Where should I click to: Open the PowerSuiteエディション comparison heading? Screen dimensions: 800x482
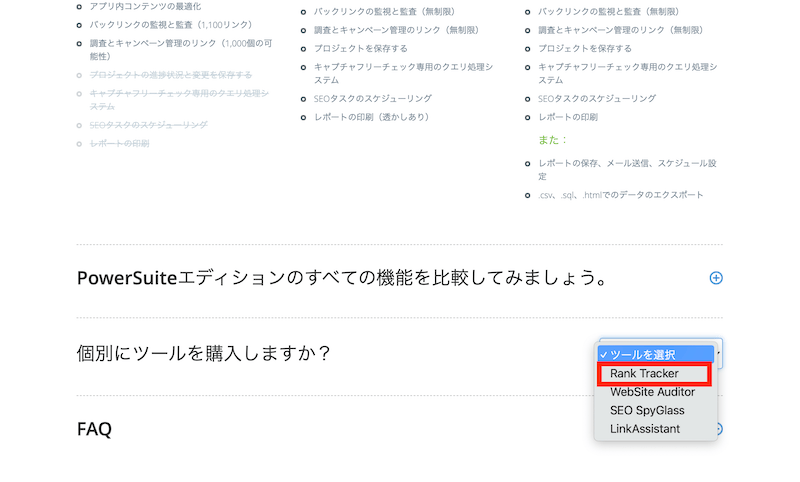[342, 278]
